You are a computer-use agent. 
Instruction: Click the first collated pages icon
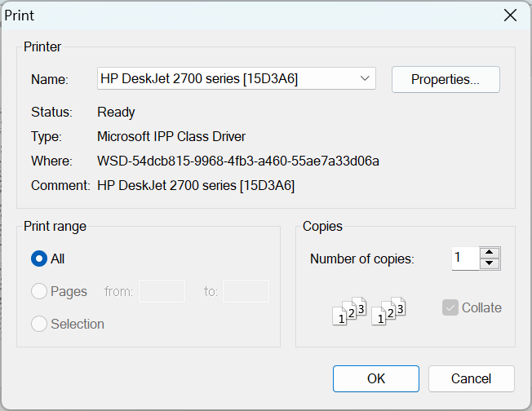349,312
